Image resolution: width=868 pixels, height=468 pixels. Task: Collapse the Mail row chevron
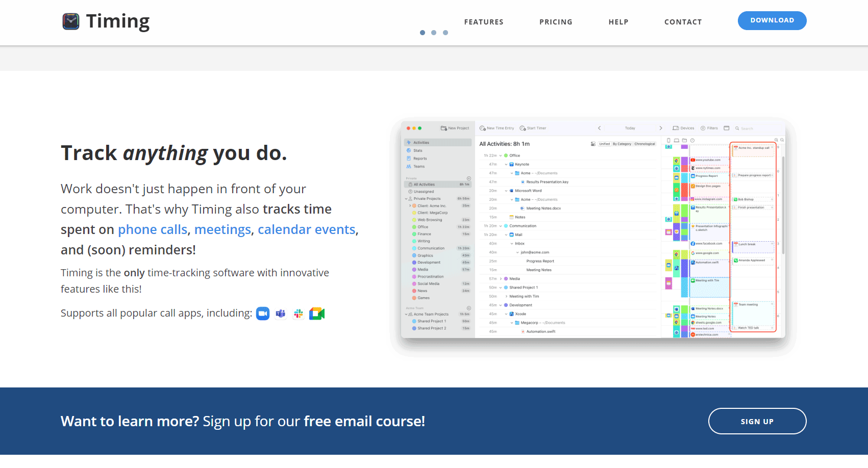[x=506, y=235]
